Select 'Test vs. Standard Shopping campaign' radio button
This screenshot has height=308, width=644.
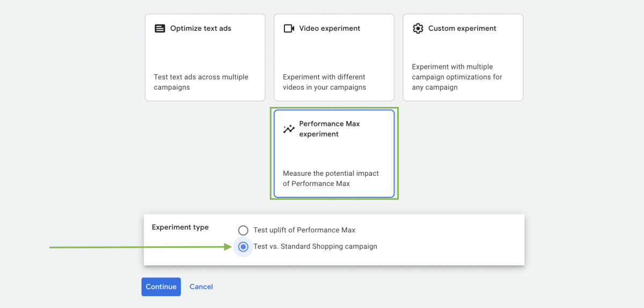pyautogui.click(x=243, y=247)
